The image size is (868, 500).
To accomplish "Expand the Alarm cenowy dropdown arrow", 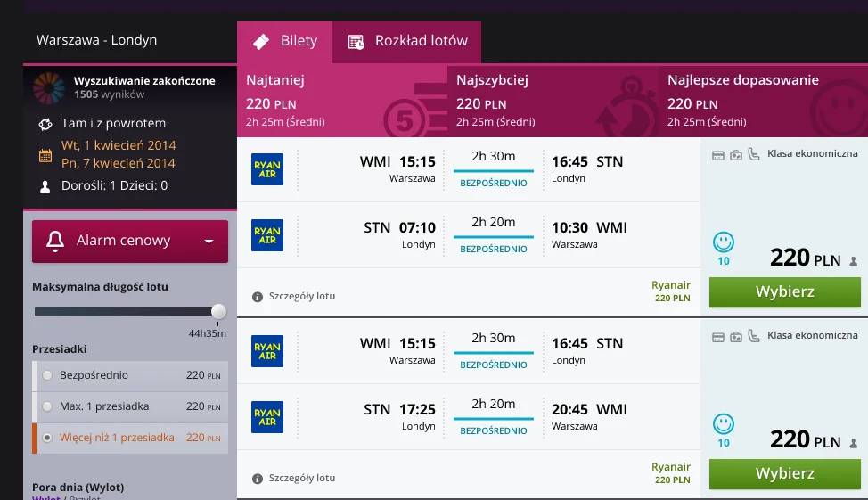I will coord(209,242).
